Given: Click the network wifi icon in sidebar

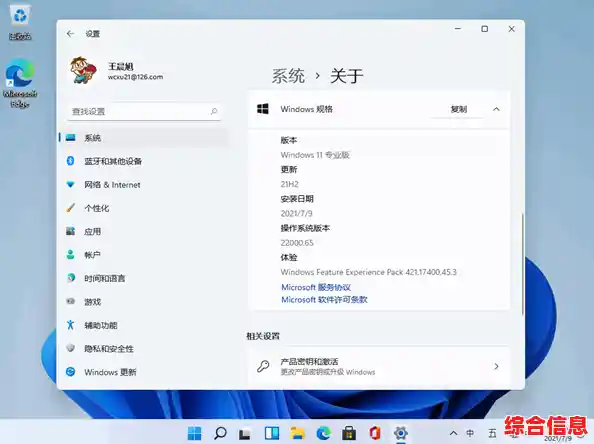Looking at the screenshot, I should (70, 184).
